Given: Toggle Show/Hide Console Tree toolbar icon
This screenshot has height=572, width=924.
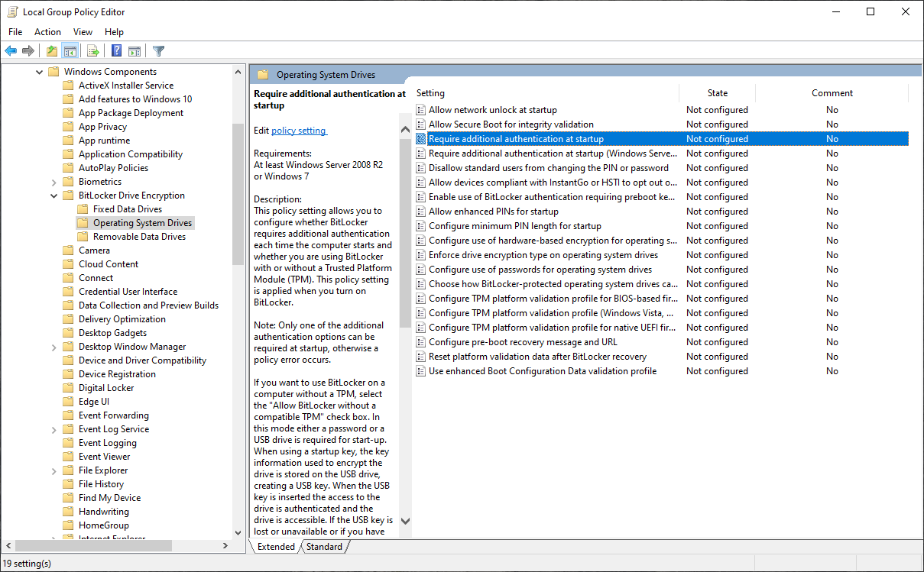Looking at the screenshot, I should pos(70,51).
